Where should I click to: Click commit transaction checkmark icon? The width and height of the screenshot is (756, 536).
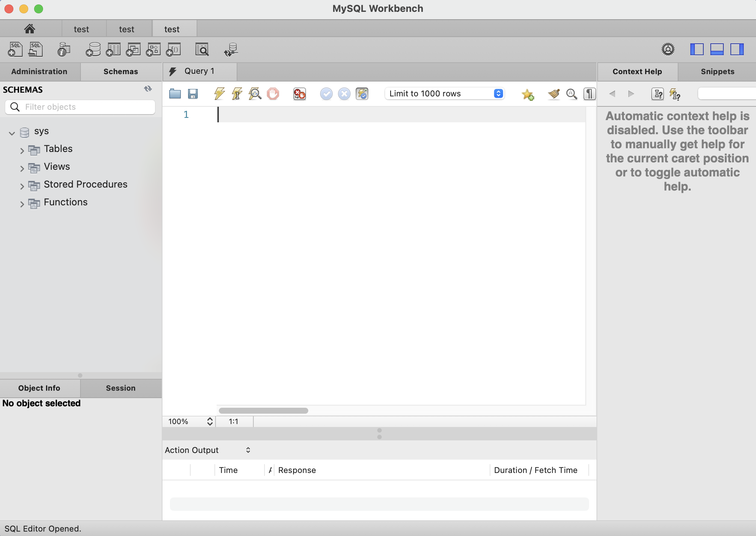[x=326, y=94]
